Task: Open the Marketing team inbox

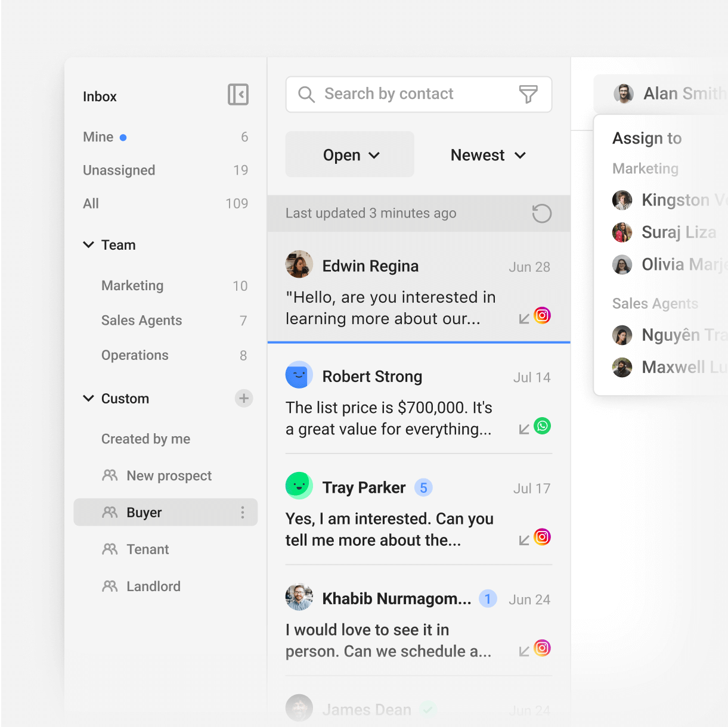Action: click(x=132, y=286)
